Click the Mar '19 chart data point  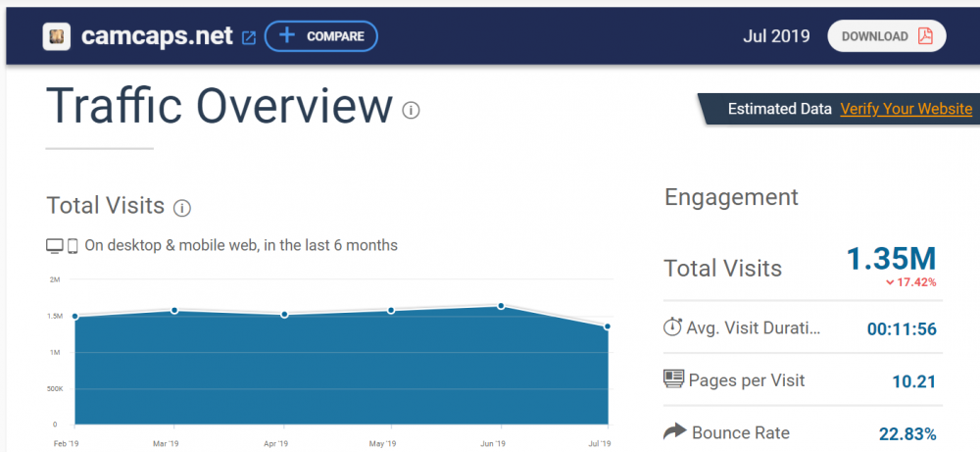(174, 311)
